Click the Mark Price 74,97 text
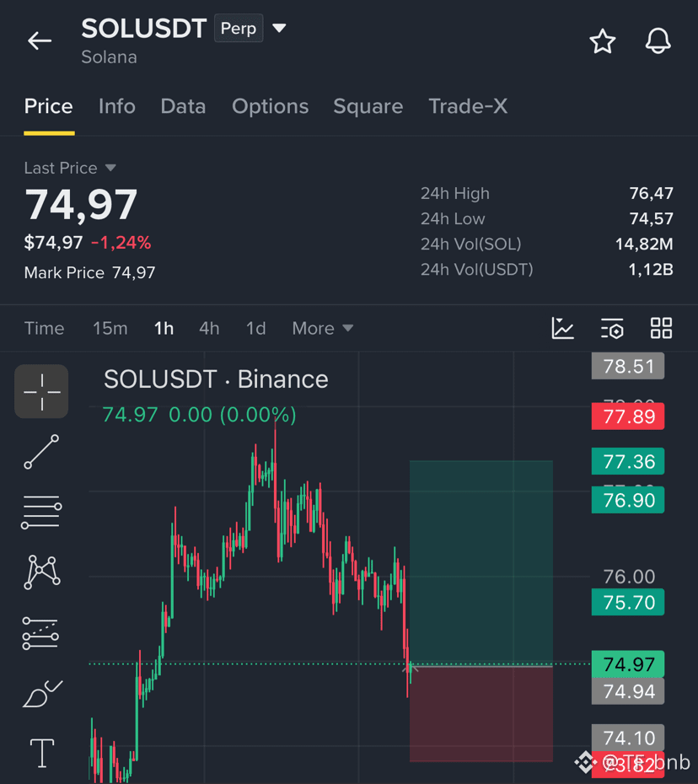 pyautogui.click(x=89, y=272)
